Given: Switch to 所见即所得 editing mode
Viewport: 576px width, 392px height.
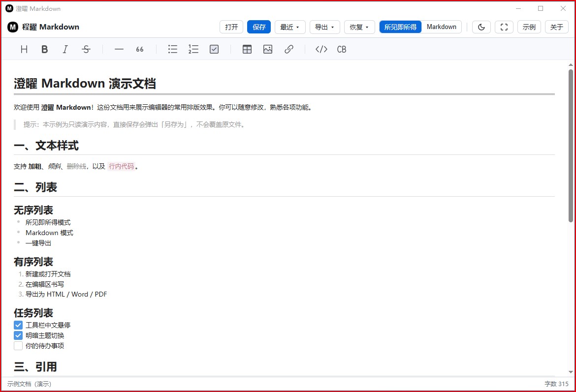Looking at the screenshot, I should (400, 27).
